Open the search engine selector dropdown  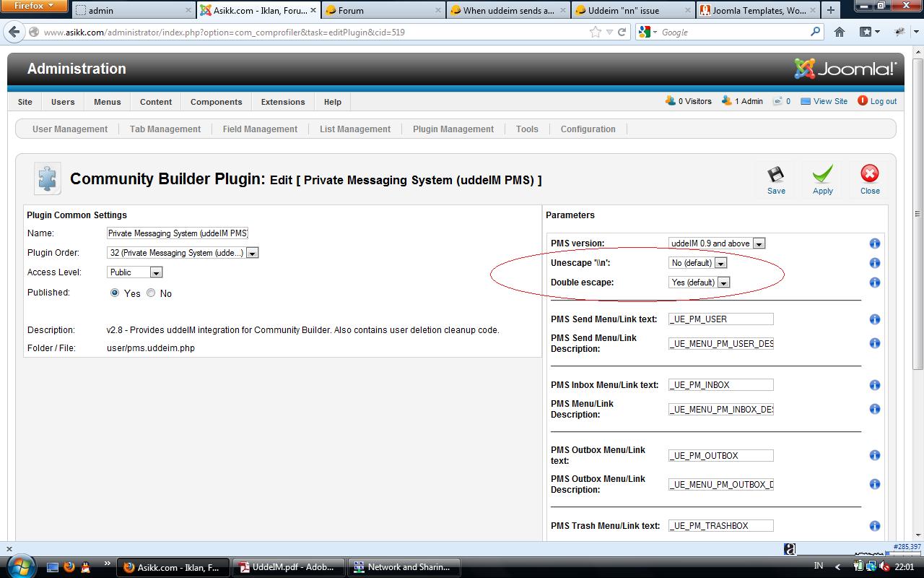[648, 32]
